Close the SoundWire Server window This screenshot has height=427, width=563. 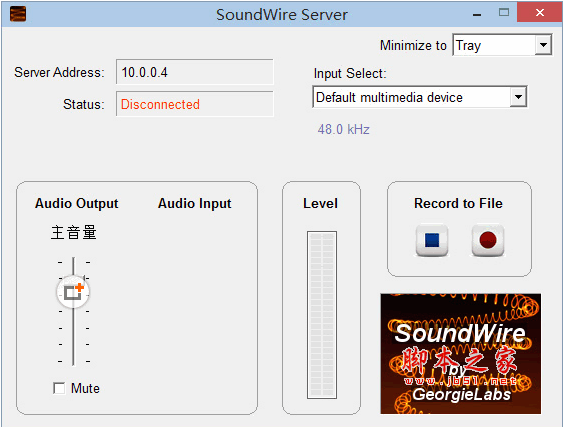pos(540,13)
